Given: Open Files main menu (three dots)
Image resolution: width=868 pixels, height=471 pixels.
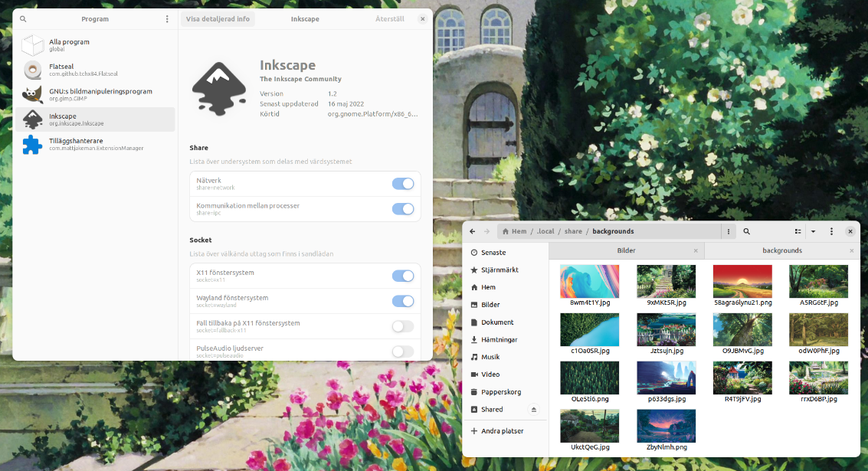Looking at the screenshot, I should point(831,231).
